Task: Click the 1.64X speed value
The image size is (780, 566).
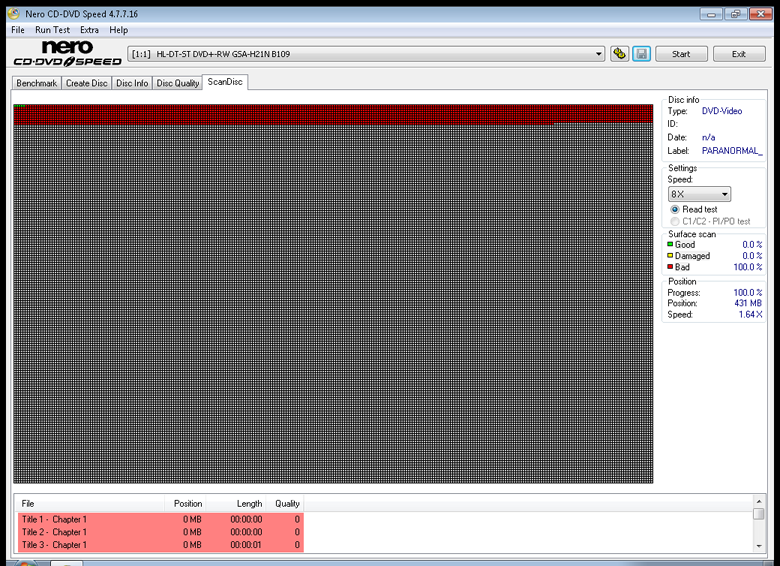Action: click(750, 314)
